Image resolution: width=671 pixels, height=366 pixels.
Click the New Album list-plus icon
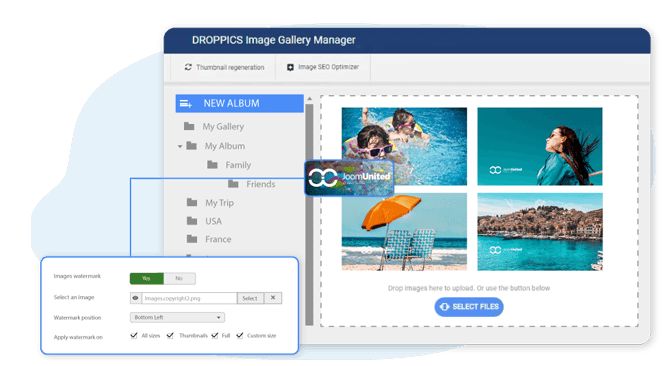(x=186, y=104)
